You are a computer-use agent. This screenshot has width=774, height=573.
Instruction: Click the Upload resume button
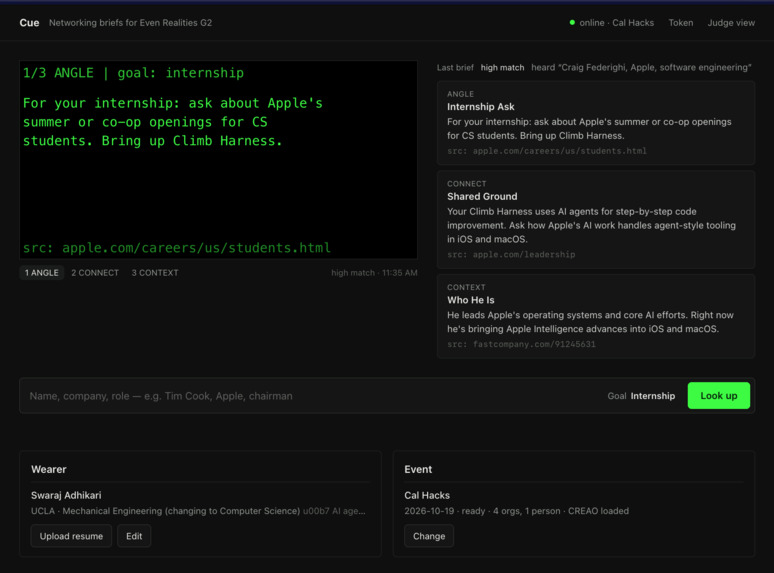pyautogui.click(x=71, y=536)
